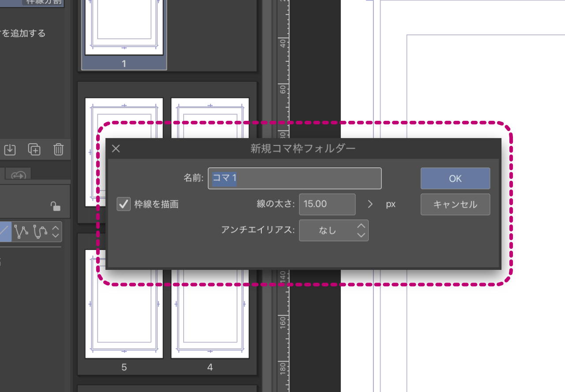Select page 4 thumbnail
Screen dimensions: 565x392
(x=210, y=309)
